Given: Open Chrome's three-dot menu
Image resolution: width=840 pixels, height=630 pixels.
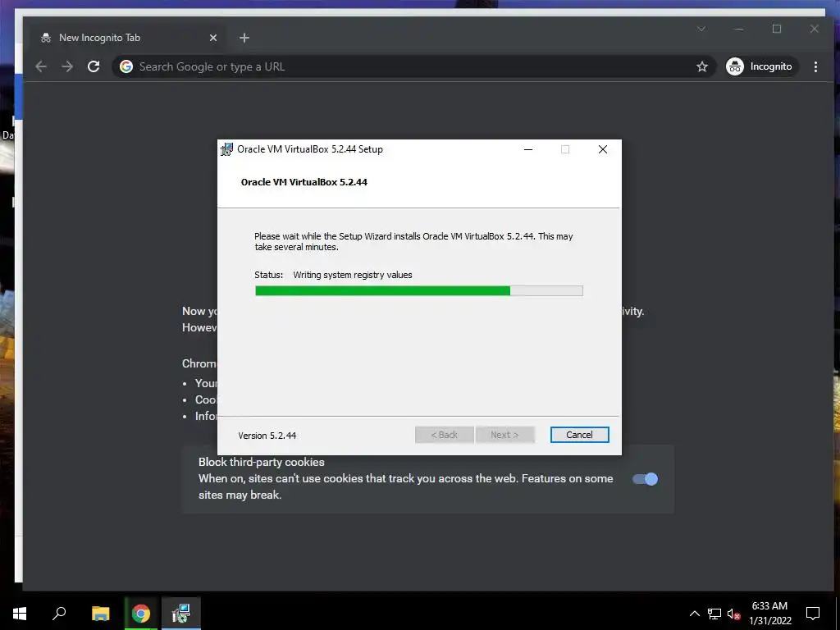Looking at the screenshot, I should 815,66.
